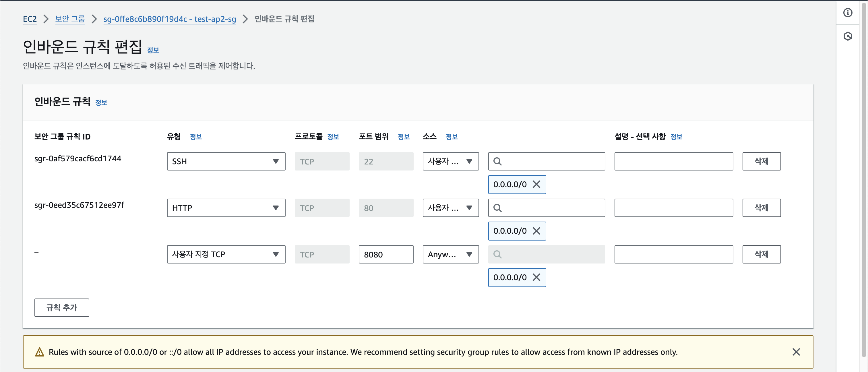Go to the EC2 breadcrumb
The image size is (868, 372).
[30, 19]
